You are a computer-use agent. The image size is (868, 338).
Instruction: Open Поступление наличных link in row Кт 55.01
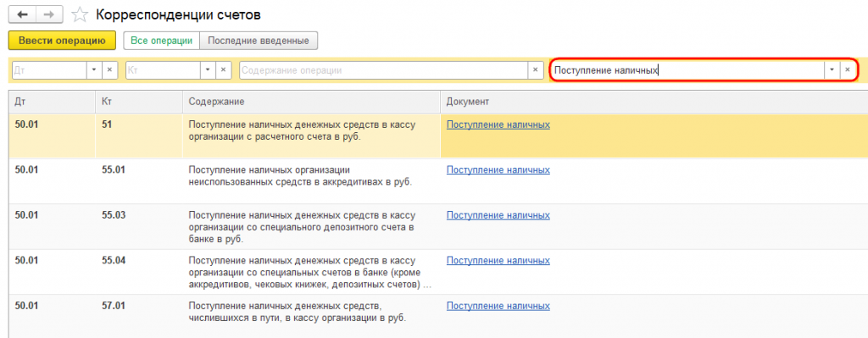tap(498, 169)
